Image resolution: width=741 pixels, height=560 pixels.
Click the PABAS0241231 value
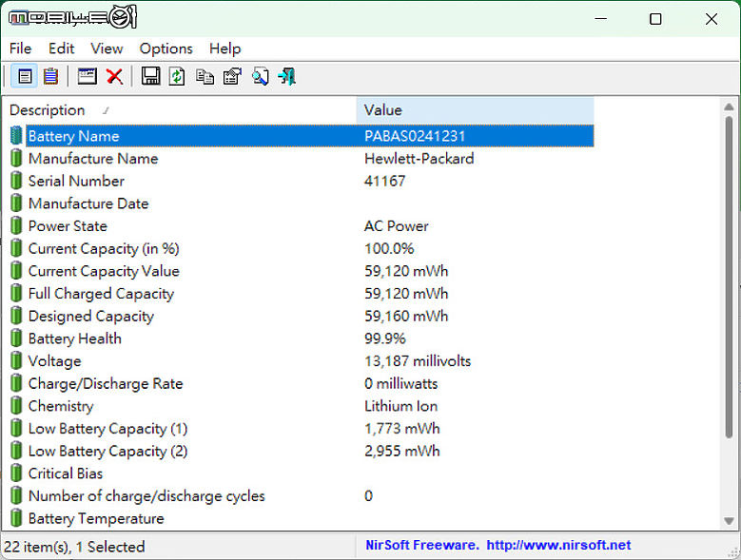(415, 136)
